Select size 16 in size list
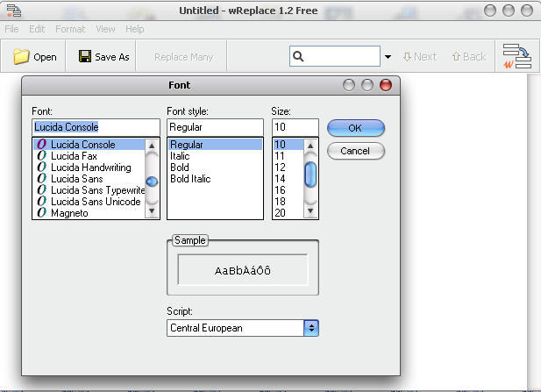 (288, 189)
